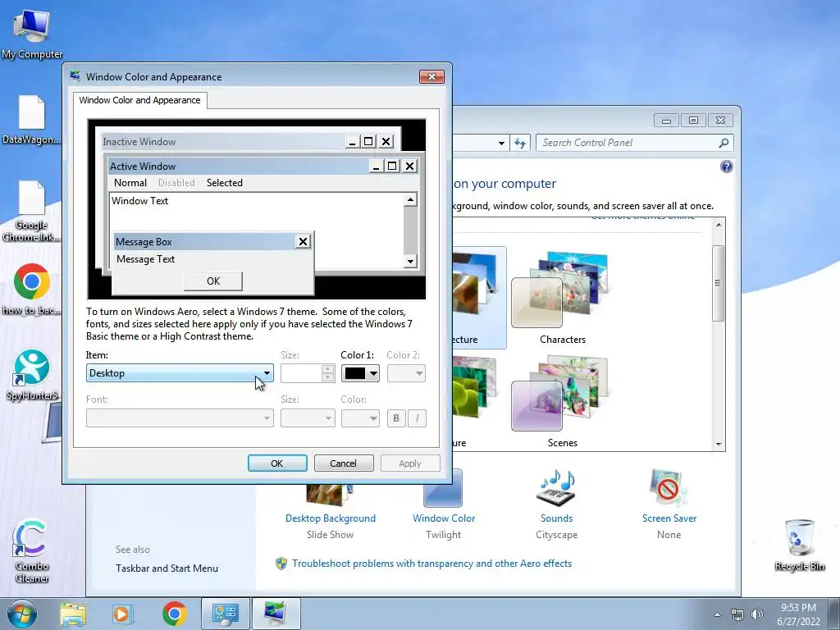Open the Windows Start menu
This screenshot has height=630, width=840.
[x=22, y=614]
